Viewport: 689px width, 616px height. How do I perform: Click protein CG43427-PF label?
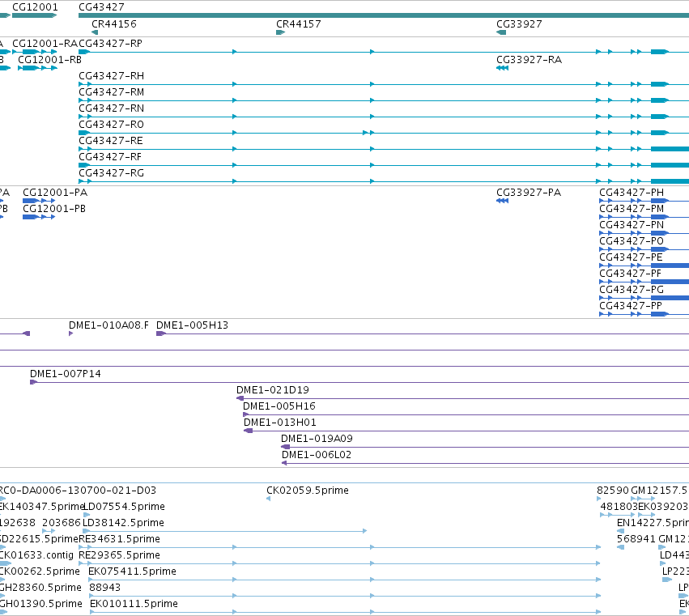pyautogui.click(x=630, y=274)
